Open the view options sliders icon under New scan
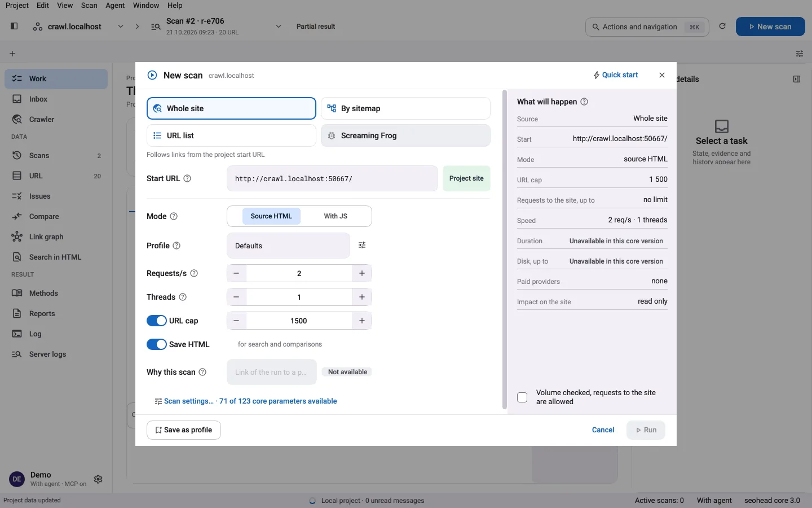 point(800,54)
